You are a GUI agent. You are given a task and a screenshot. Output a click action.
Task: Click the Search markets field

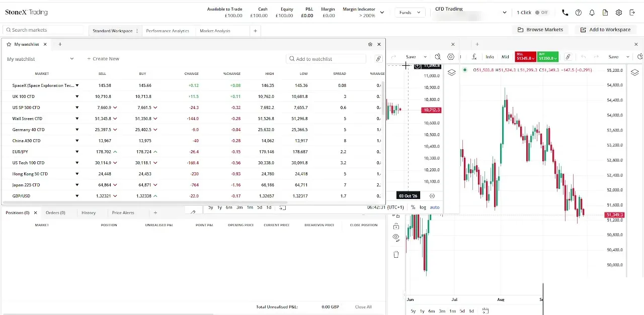44,30
